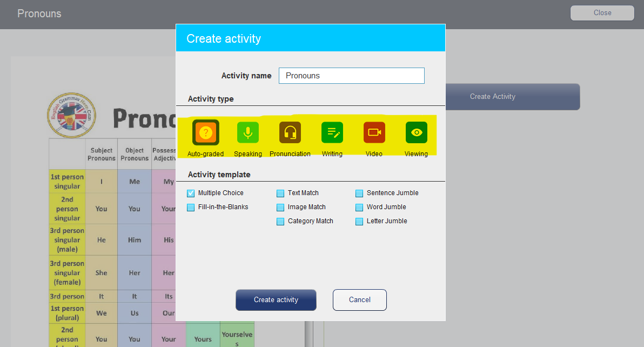Select the Writing activity type icon
This screenshot has width=644, height=347.
coord(332,132)
